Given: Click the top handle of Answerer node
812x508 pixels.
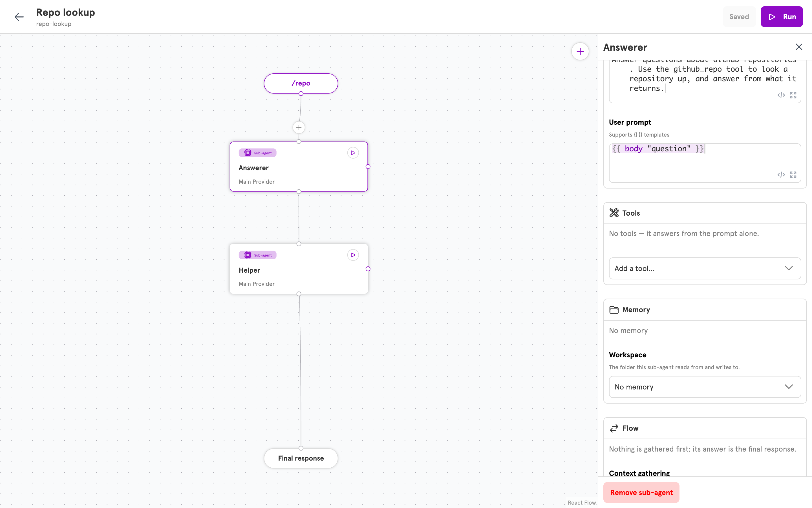Looking at the screenshot, I should tap(299, 141).
